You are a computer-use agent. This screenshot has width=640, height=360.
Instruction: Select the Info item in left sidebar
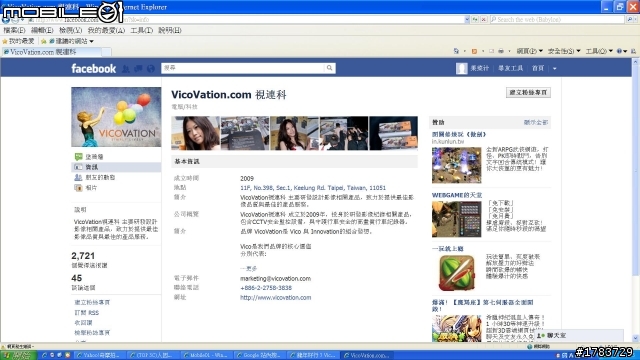click(116, 167)
